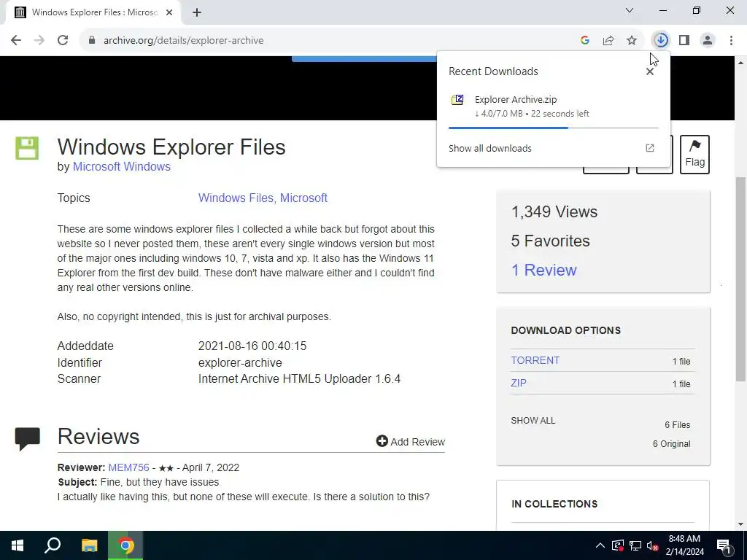
Task: Click the address bar URL
Action: point(183,41)
